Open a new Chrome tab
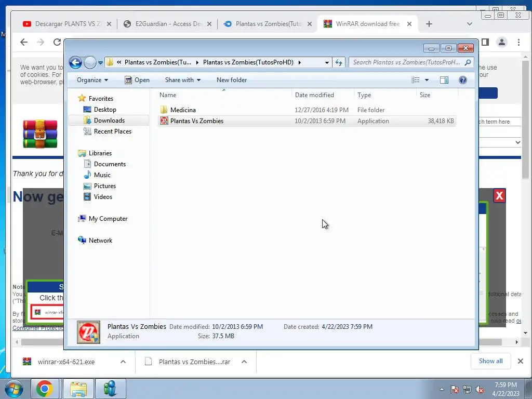532x399 pixels. 429,24
